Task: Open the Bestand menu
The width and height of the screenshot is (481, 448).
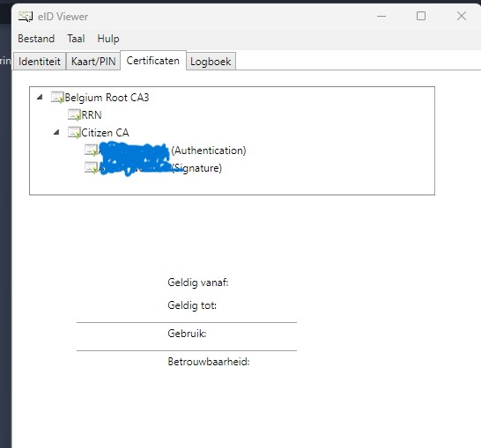Action: 36,39
